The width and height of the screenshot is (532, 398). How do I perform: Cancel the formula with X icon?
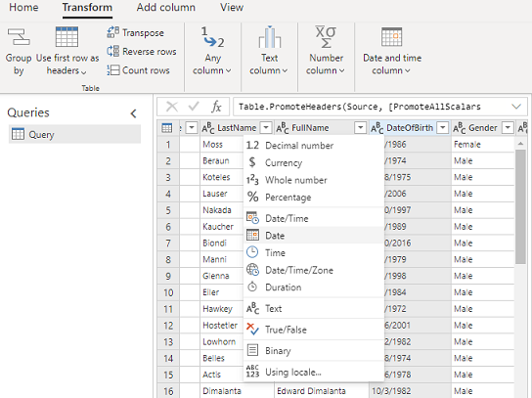(x=172, y=107)
